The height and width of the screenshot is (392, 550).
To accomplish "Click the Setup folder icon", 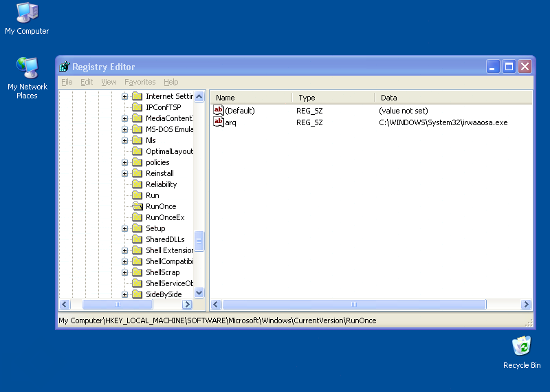I will [x=137, y=228].
